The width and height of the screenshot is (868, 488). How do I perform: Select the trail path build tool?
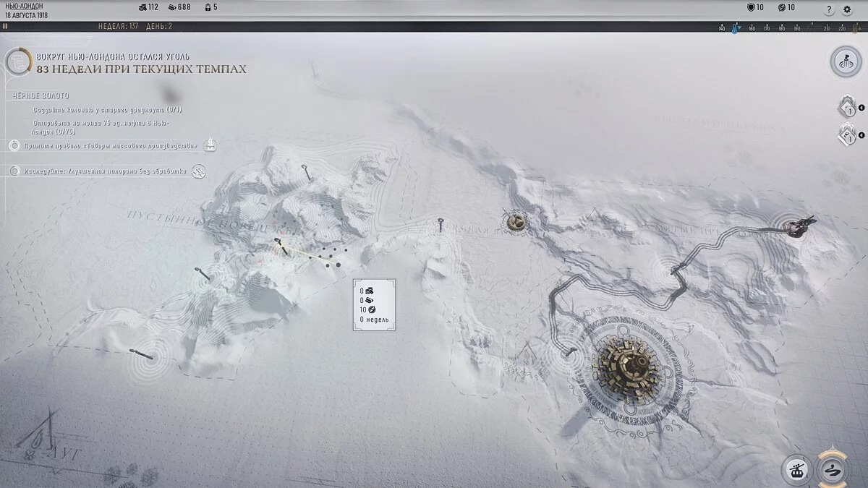pyautogui.click(x=834, y=471)
